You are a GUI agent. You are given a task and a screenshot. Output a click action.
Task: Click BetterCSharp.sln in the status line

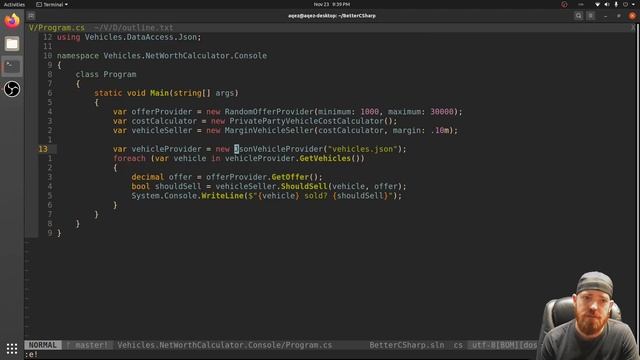tap(407, 345)
